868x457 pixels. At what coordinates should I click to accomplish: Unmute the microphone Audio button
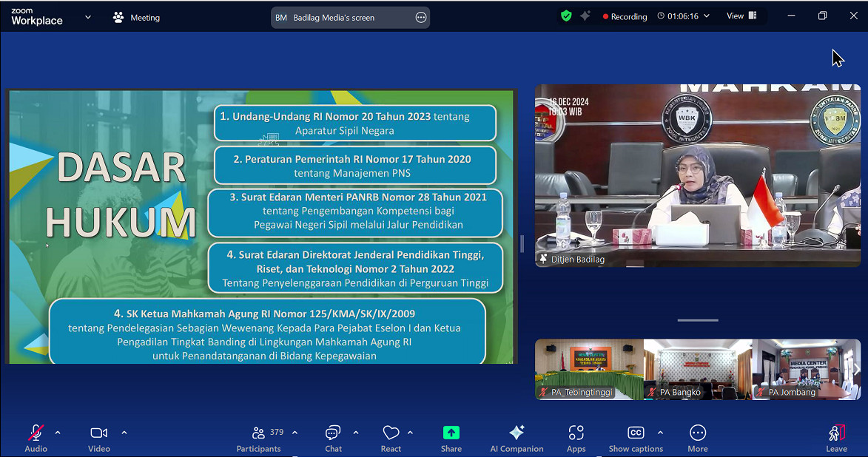coord(36,433)
